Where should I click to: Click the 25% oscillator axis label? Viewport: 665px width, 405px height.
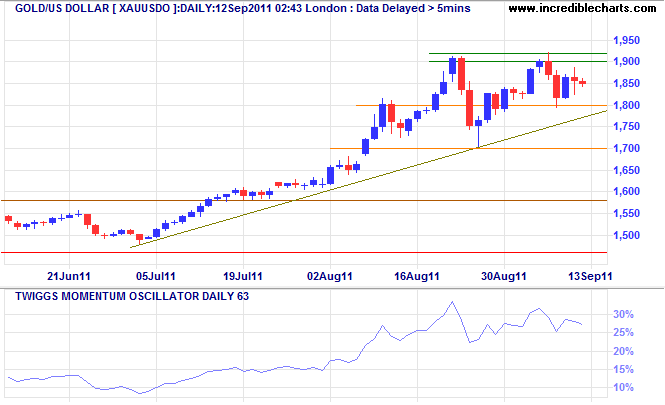[x=623, y=333]
